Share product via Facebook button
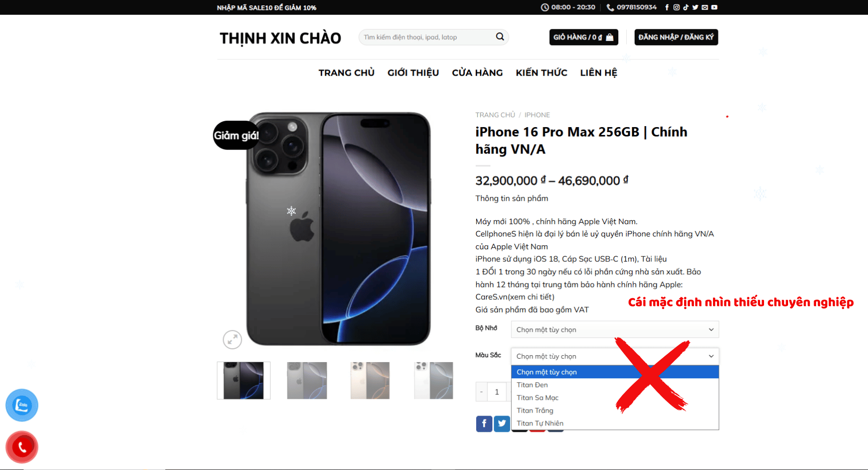This screenshot has height=470, width=868. (x=484, y=424)
